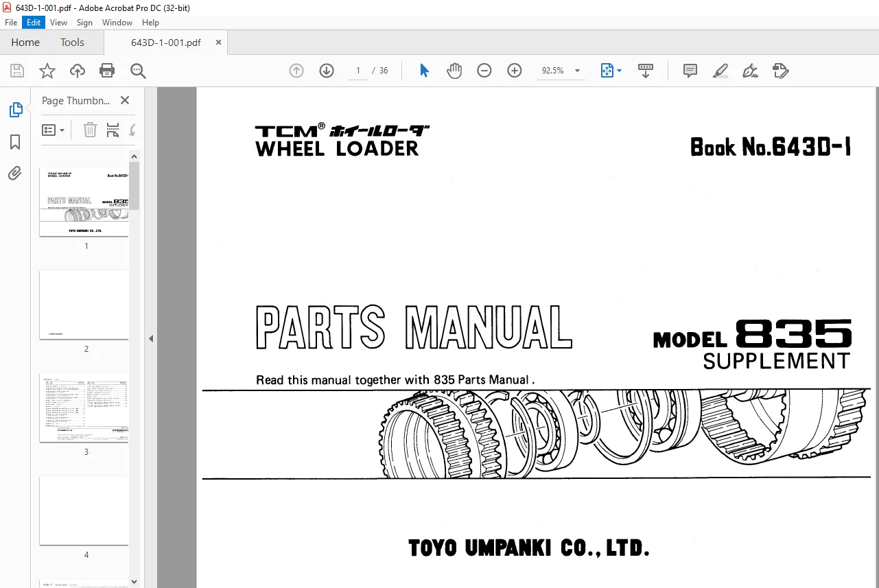879x588 pixels.
Task: Select the arrow selection tool
Action: pos(424,71)
